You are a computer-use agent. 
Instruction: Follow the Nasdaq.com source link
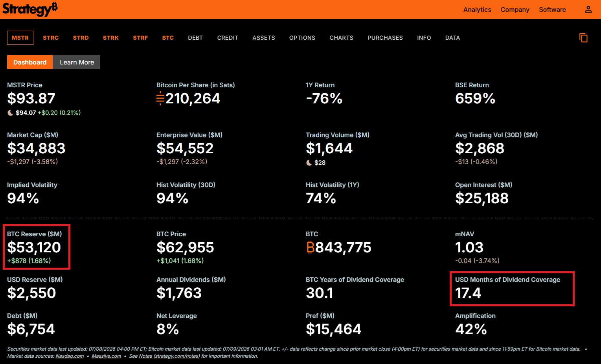[x=70, y=356]
